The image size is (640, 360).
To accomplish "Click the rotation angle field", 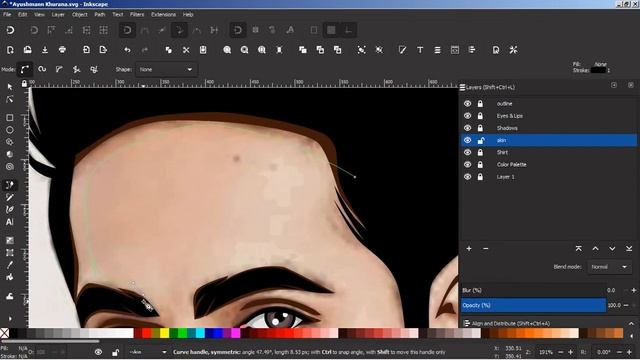I will (x=604, y=352).
